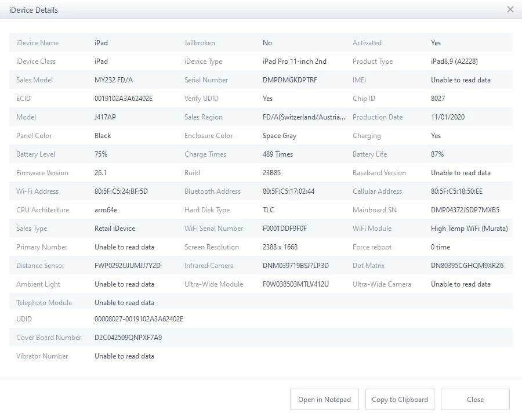The image size is (522, 420).
Task: Select the Battery Life 87% value
Action: pyautogui.click(x=437, y=154)
